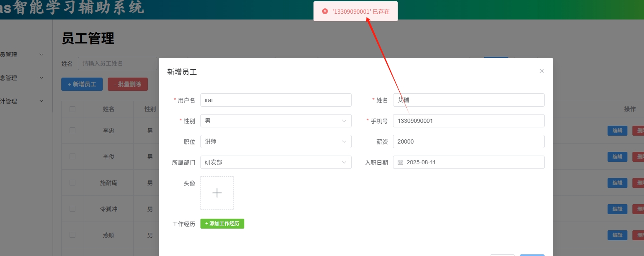Close the 新增员工 dialog with X icon

point(541,71)
